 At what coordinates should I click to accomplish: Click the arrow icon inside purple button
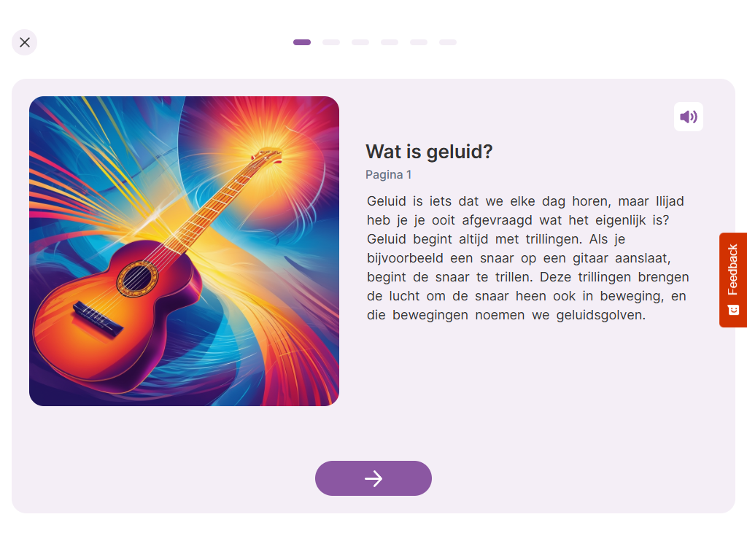[x=373, y=478]
